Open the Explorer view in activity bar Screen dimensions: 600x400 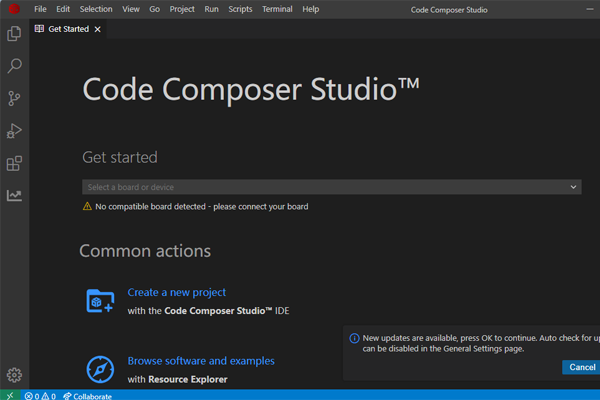[14, 34]
